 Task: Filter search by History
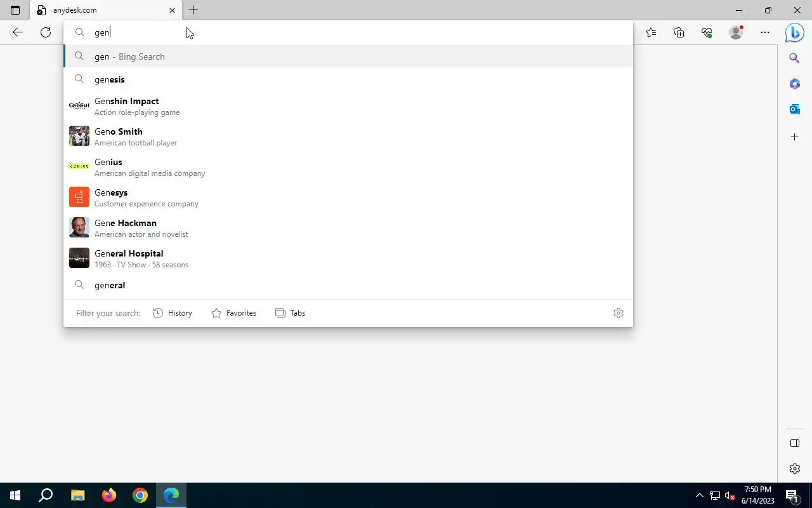(173, 313)
